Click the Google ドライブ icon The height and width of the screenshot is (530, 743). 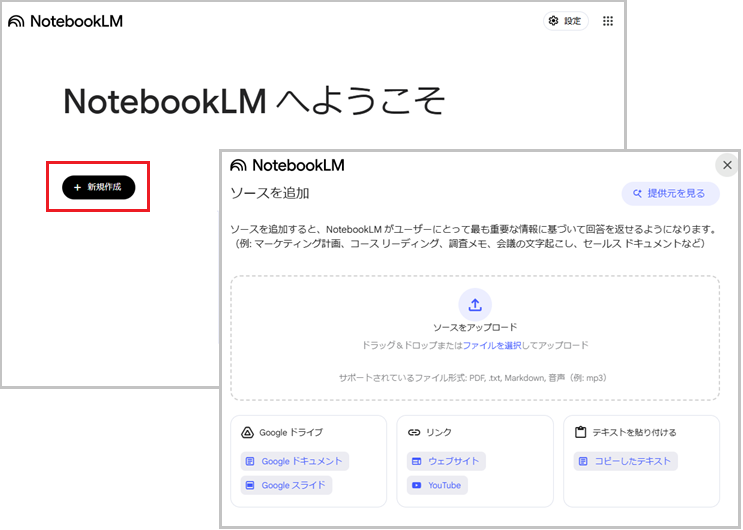click(247, 432)
